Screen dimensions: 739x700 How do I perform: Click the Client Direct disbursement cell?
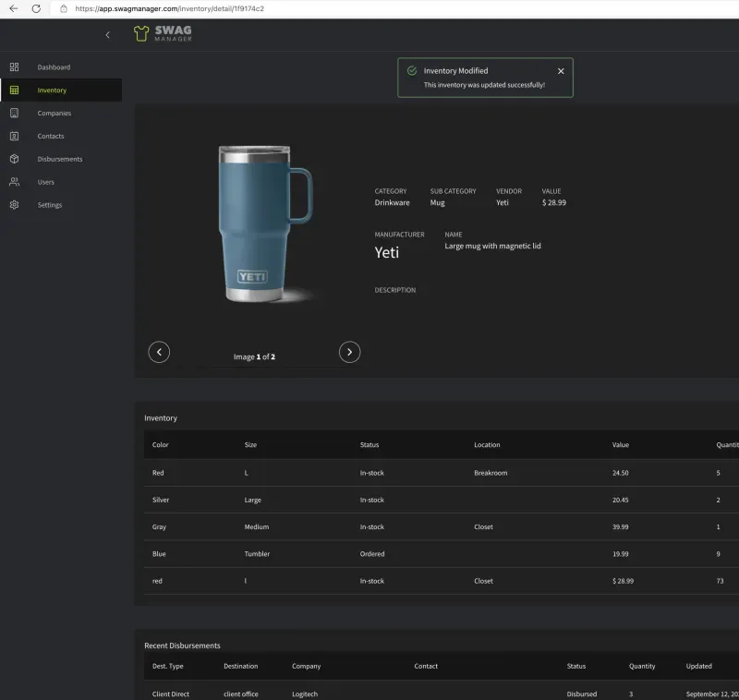[x=171, y=694]
